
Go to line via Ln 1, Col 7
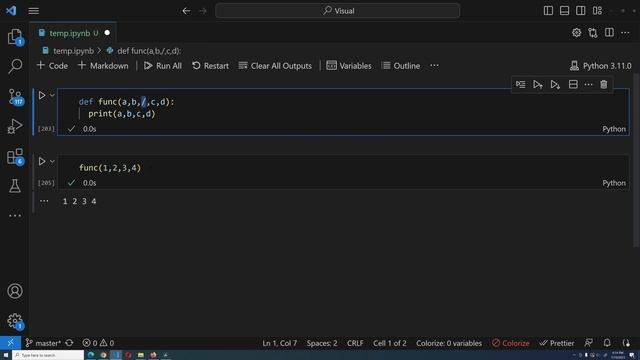point(280,343)
